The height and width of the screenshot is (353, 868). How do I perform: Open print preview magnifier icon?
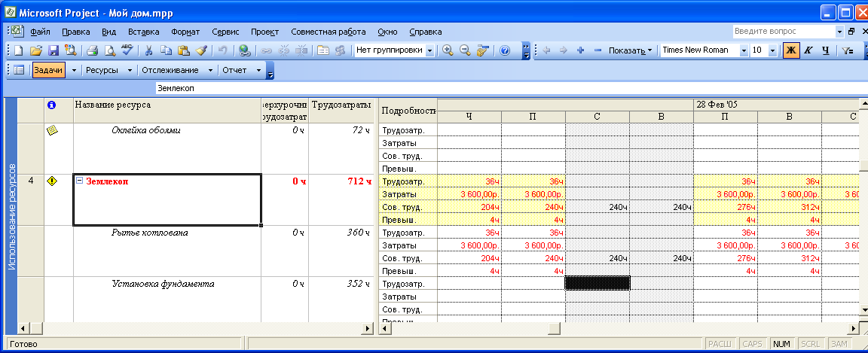109,50
